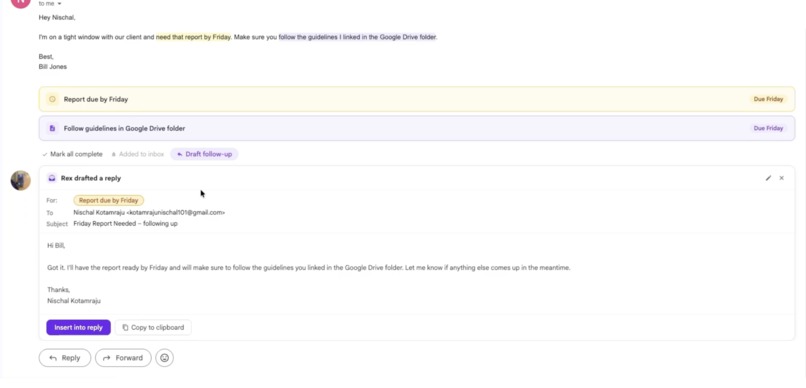Click recipient Nischal Kotamraju email address
The image size is (806, 388).
click(149, 212)
